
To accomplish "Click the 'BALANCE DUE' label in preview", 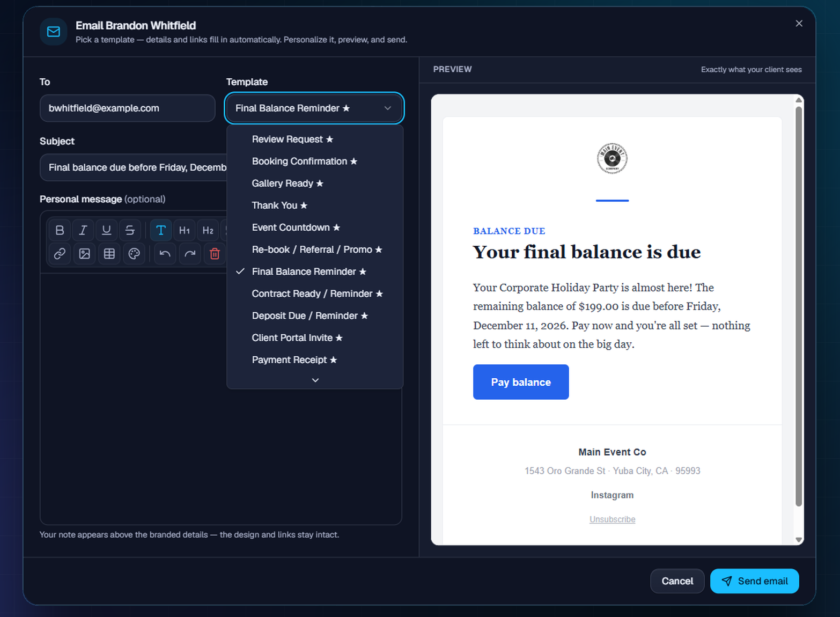I will click(509, 231).
